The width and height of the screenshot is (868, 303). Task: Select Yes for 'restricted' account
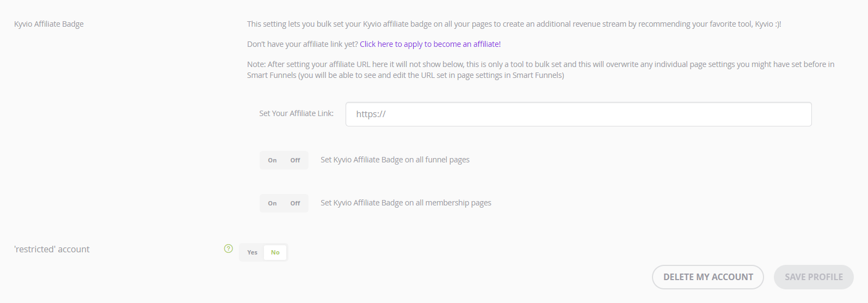(252, 252)
